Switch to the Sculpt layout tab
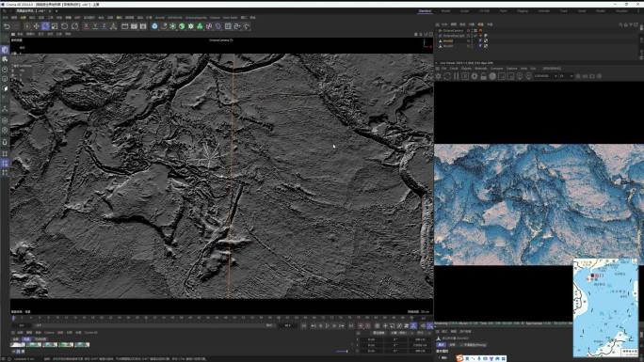This screenshot has width=644, height=362. pos(464,11)
